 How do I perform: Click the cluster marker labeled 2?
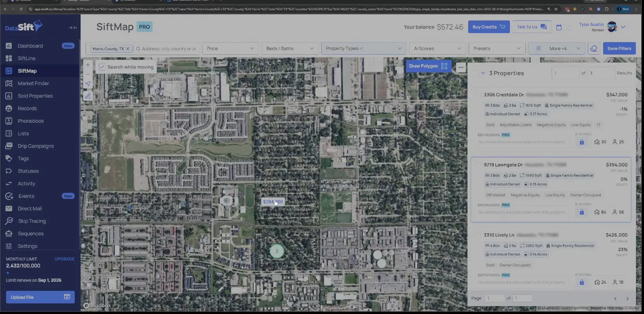tap(277, 251)
